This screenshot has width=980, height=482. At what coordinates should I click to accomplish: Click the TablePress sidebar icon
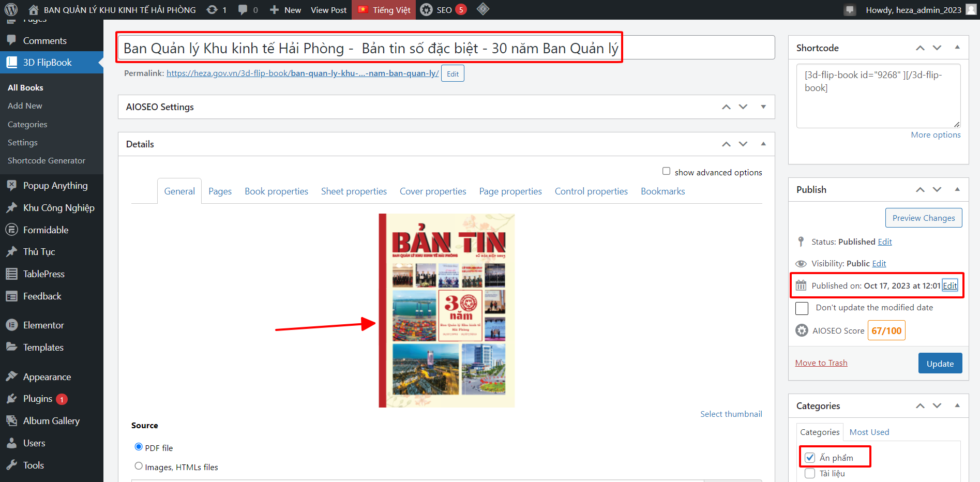tap(11, 274)
